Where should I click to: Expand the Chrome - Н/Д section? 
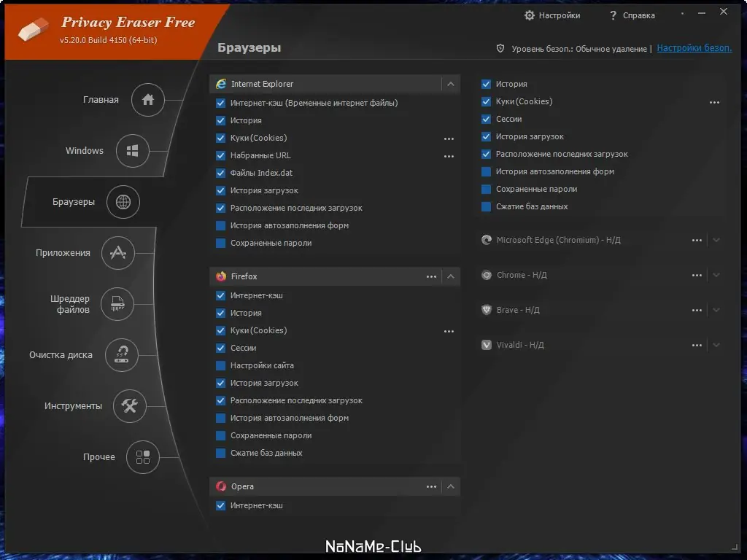[714, 275]
